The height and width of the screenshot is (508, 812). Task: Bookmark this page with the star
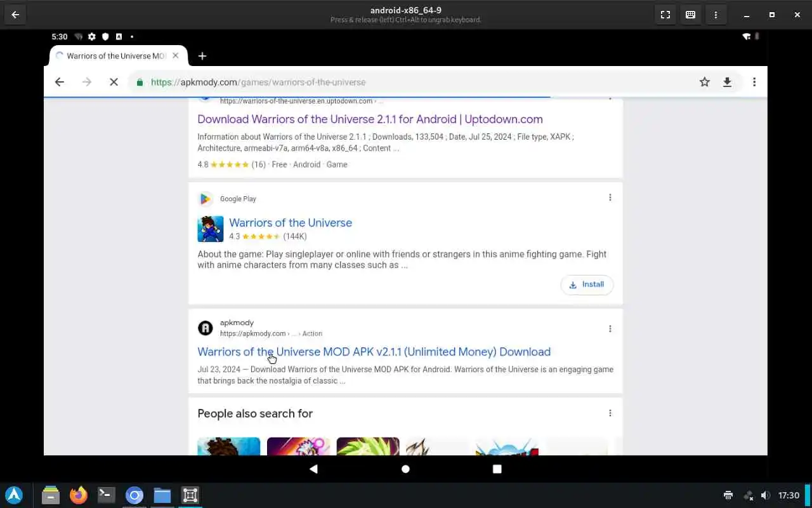click(705, 82)
